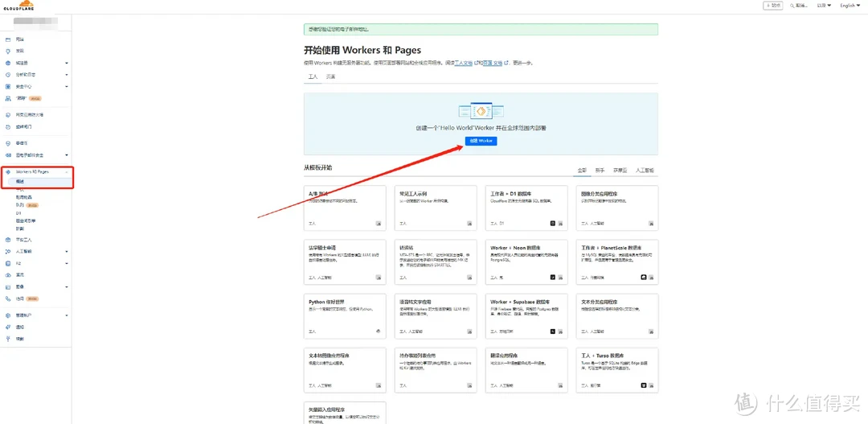The height and width of the screenshot is (424, 868).
Task: Select the 计划 sidebar sub-item
Action: click(x=20, y=228)
